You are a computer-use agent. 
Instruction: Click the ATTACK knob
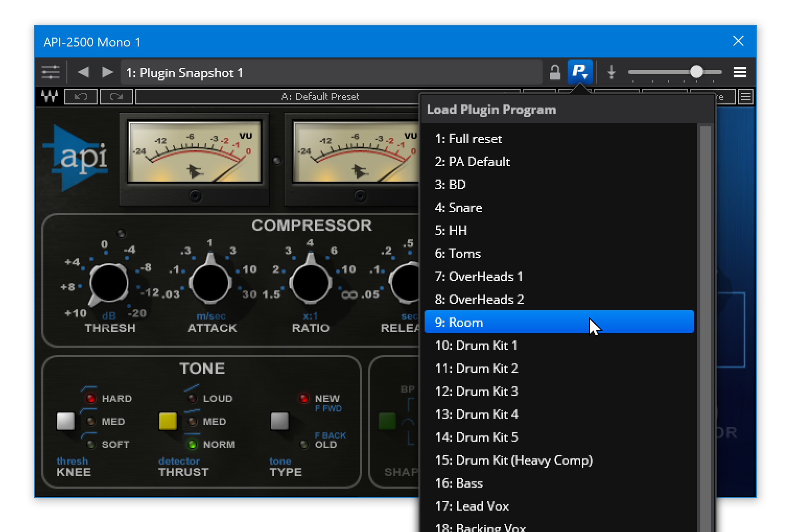(210, 282)
